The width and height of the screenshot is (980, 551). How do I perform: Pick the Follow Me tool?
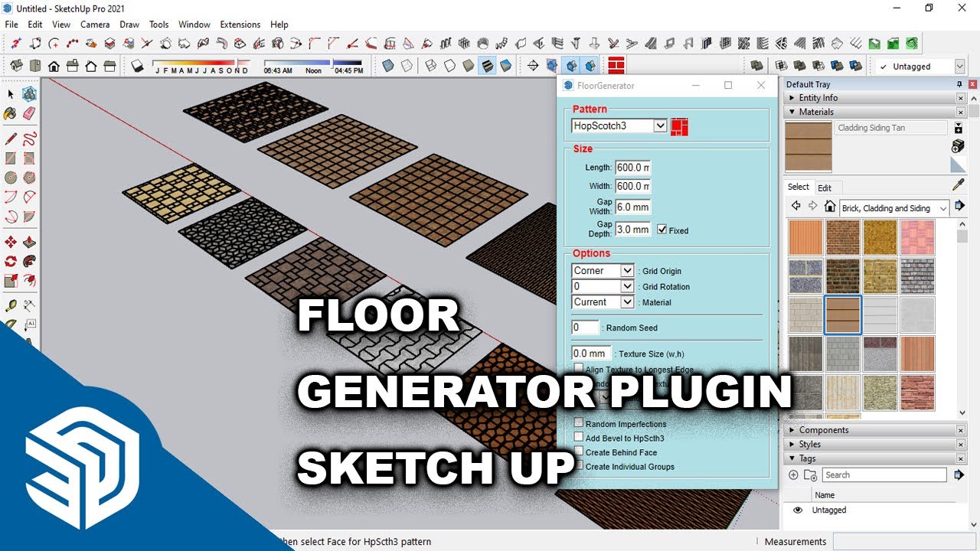pos(29,262)
